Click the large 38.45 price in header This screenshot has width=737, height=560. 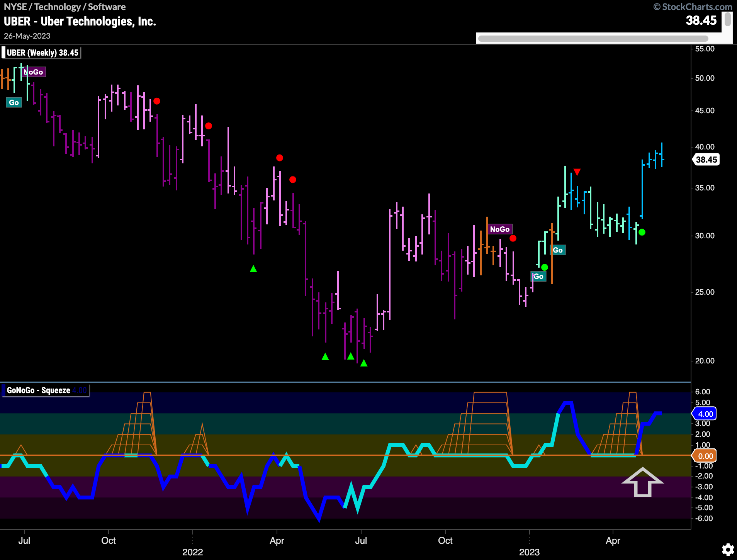tap(701, 20)
